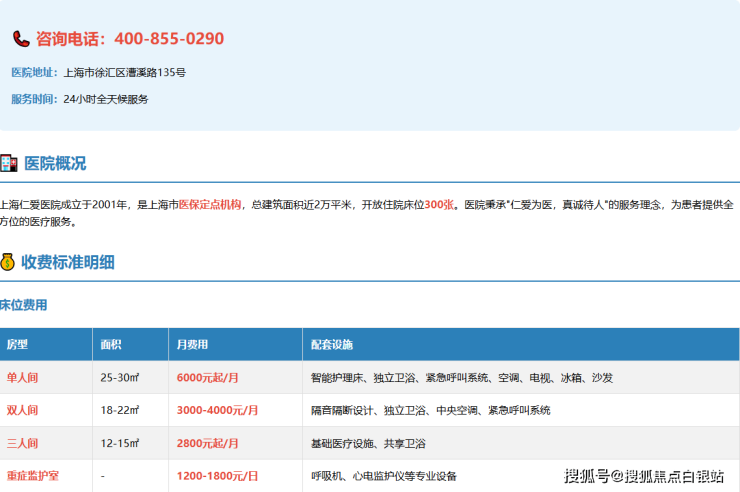This screenshot has width=740, height=492.
Task: Click the 床位费用 subheading
Action: (x=24, y=304)
